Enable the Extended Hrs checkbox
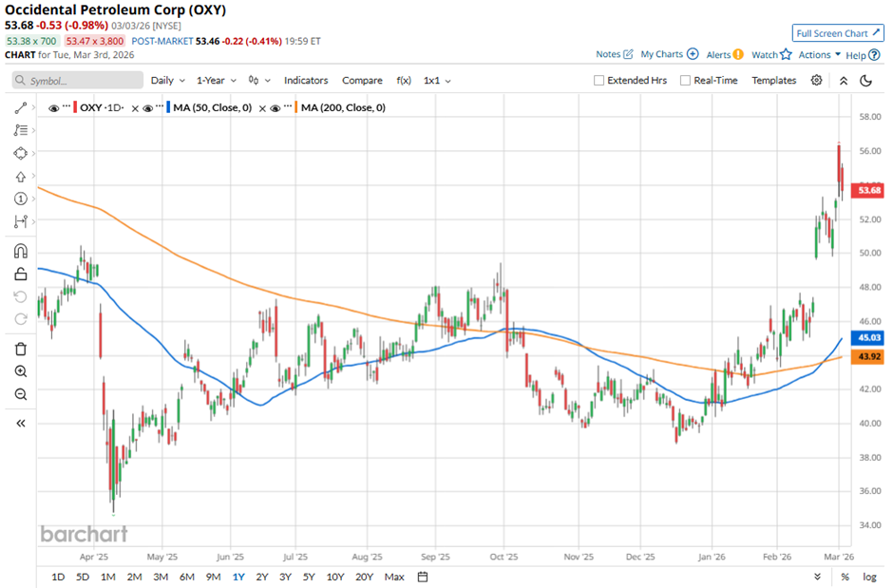Screen dimensions: 893x588 point(598,81)
